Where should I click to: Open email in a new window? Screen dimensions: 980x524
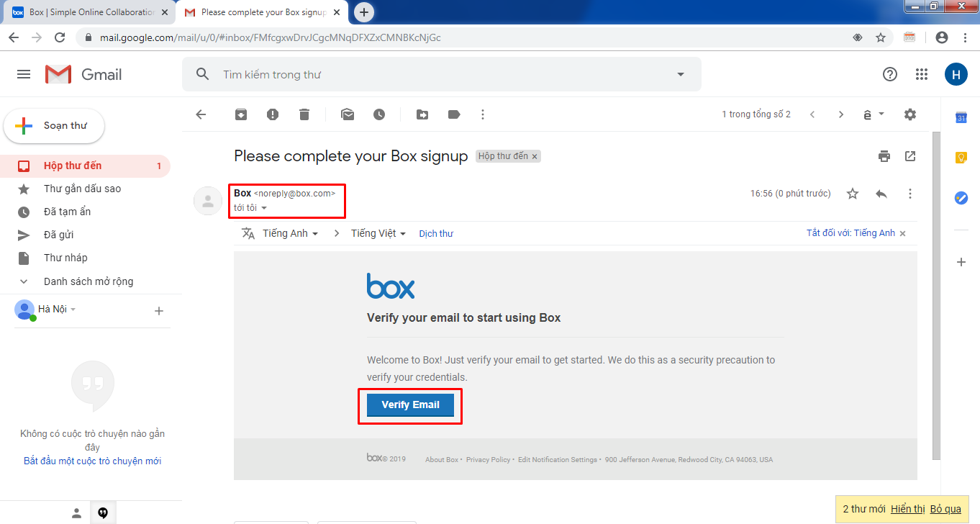(x=910, y=156)
